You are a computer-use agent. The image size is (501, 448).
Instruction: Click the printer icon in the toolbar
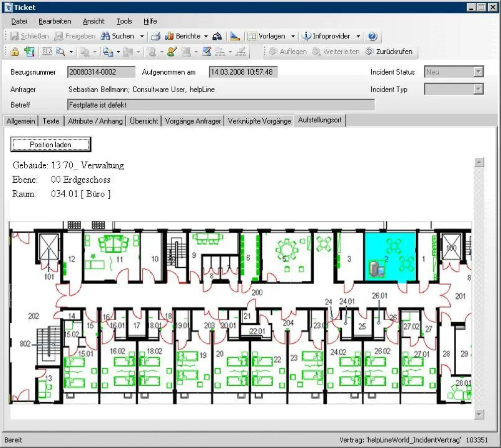coord(156,36)
